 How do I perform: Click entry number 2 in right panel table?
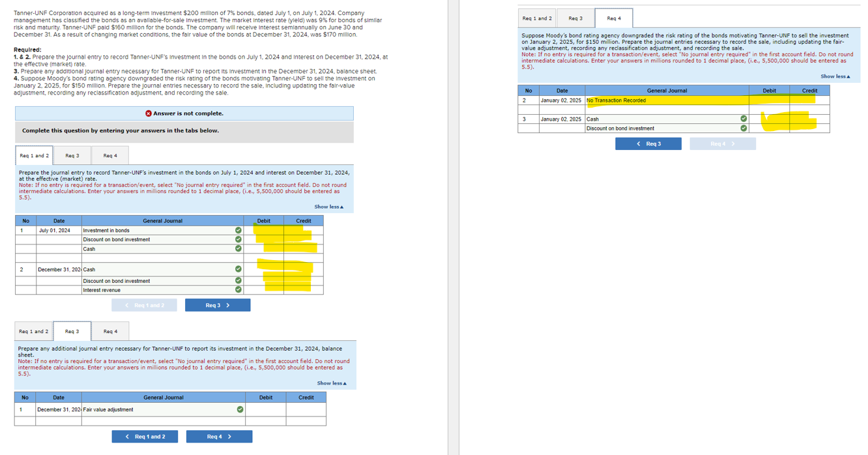click(x=528, y=100)
